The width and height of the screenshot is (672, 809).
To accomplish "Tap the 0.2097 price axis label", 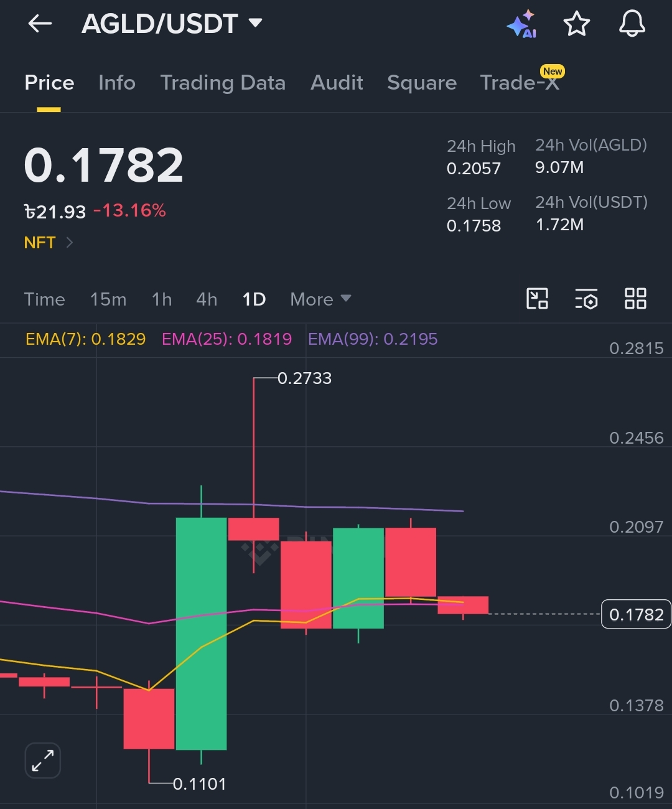I will 636,527.
